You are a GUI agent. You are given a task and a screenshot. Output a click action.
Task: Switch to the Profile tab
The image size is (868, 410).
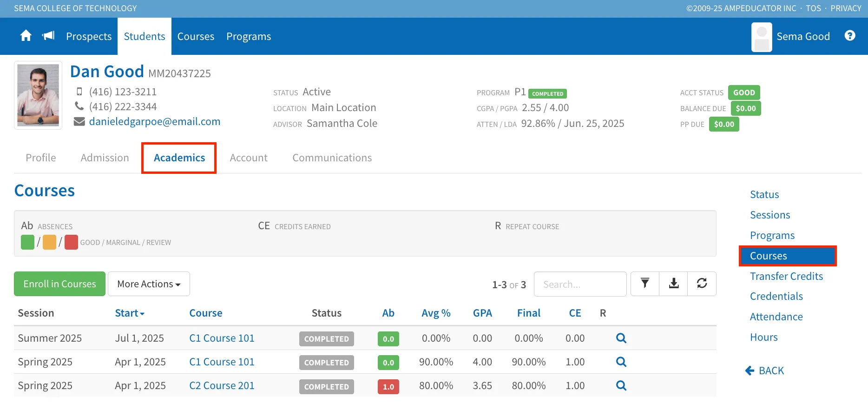[41, 158]
